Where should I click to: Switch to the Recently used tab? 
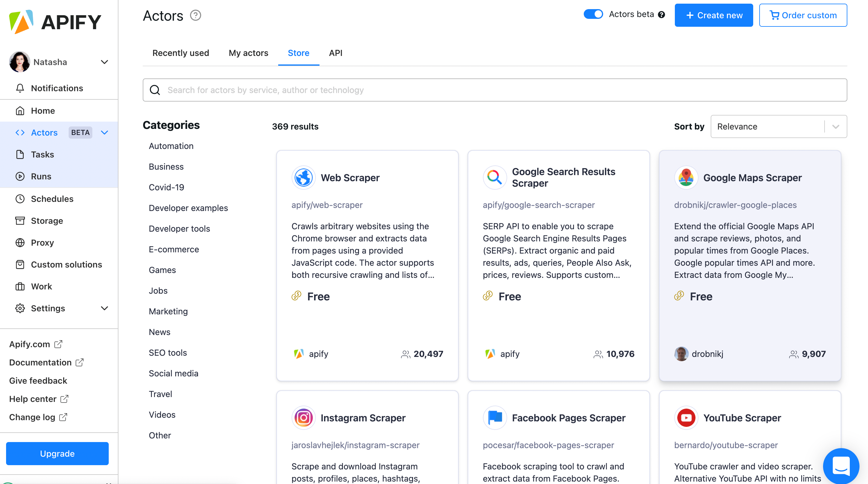(x=181, y=53)
